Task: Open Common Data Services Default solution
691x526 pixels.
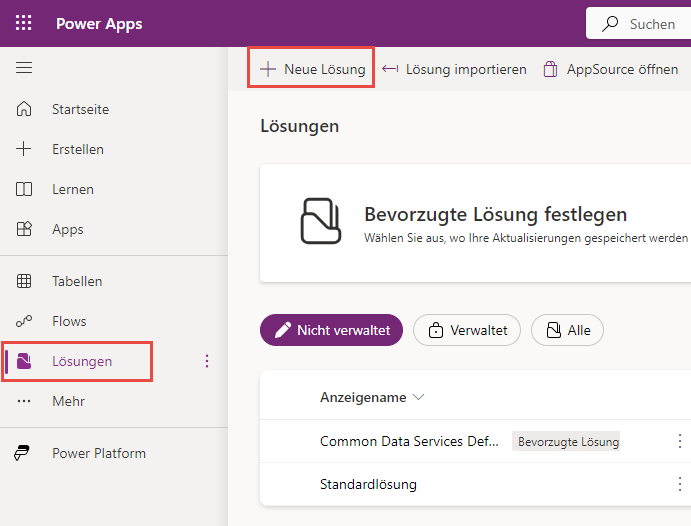Action: 409,441
